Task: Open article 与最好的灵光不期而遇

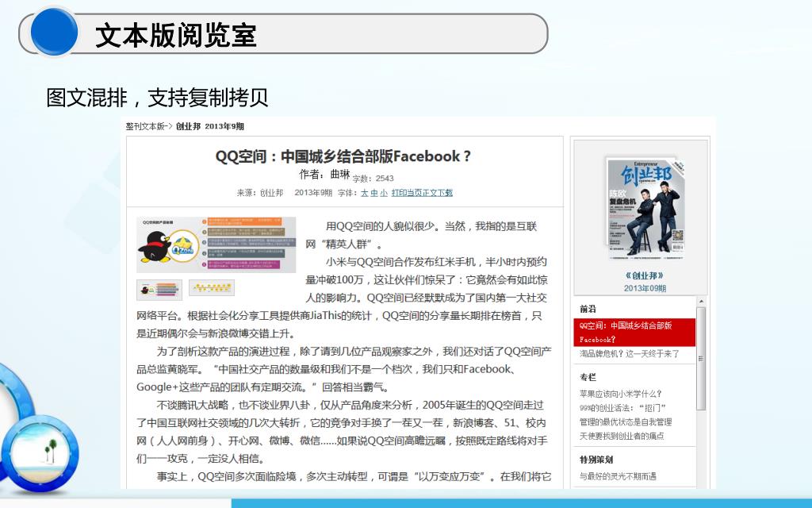Action: tap(618, 476)
